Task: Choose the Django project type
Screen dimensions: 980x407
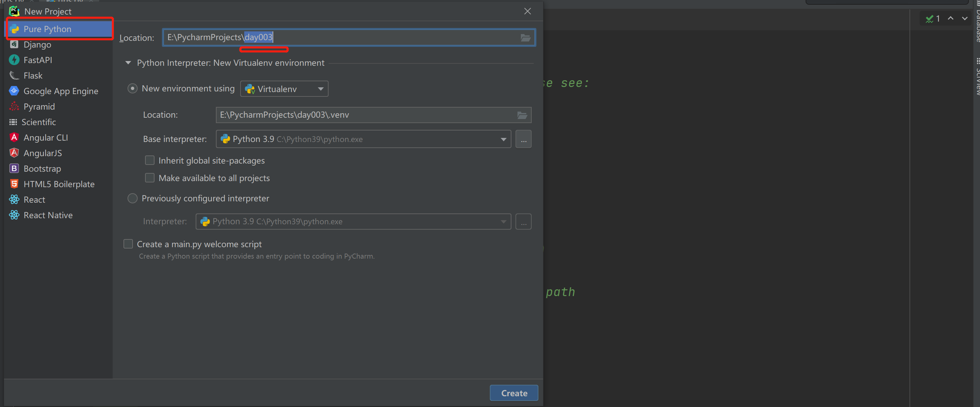Action: 59,45
